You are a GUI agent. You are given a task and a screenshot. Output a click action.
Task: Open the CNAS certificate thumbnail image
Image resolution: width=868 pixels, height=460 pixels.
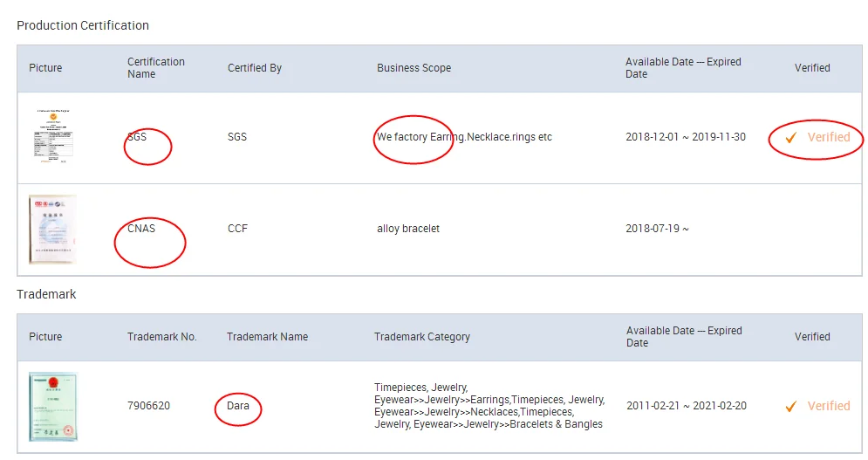coord(52,230)
